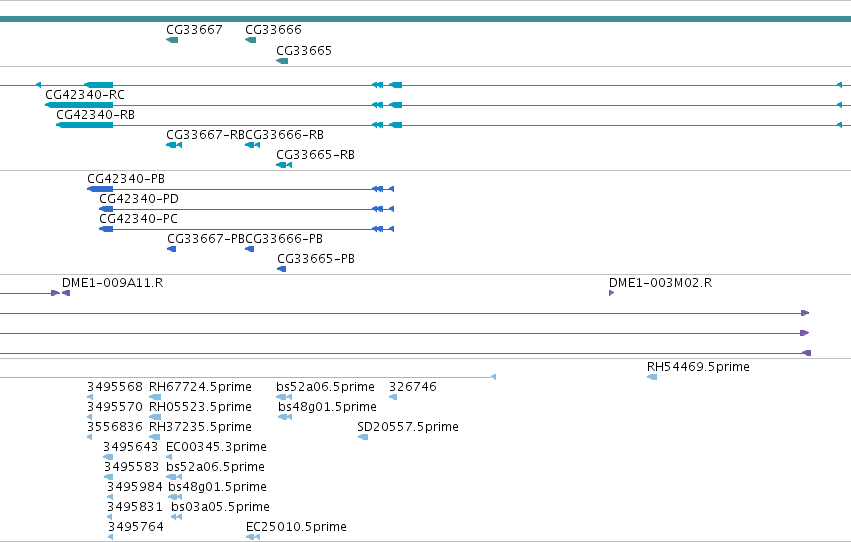The width and height of the screenshot is (851, 542).
Task: Click the bs48g01.5prime label beside 3495984
Action: pos(217,488)
